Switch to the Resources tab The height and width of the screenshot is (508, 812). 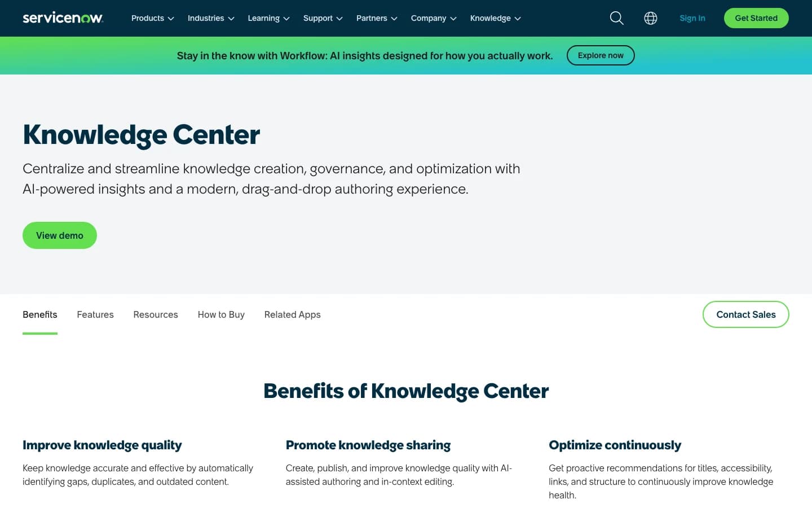coord(156,314)
